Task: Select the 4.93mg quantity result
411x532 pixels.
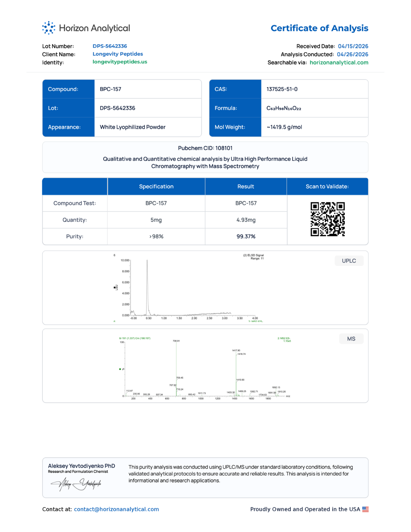Action: tap(246, 220)
